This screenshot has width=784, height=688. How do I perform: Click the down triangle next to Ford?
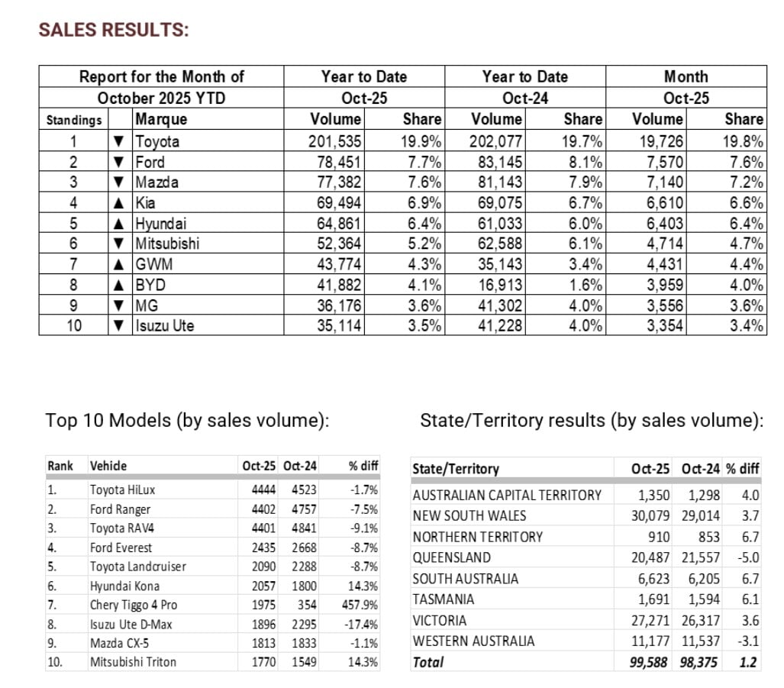(x=118, y=162)
